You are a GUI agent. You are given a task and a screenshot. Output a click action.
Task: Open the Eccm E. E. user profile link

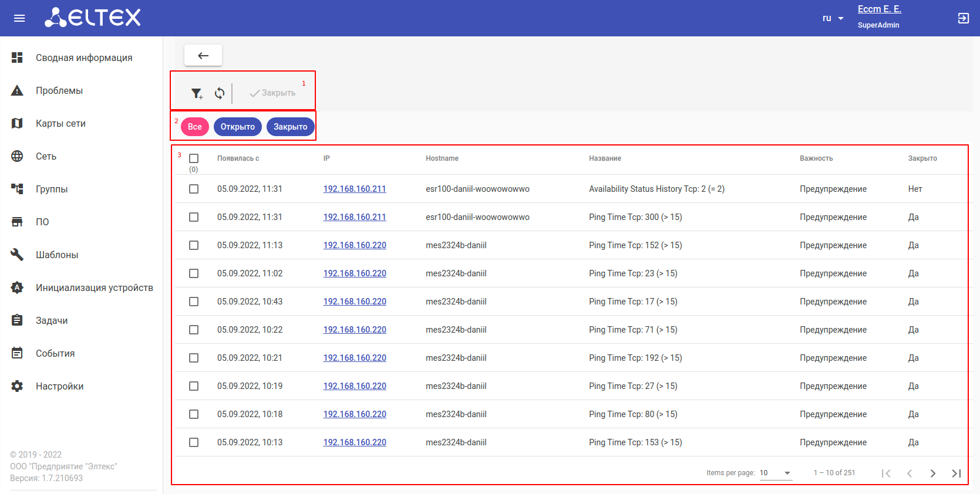click(880, 9)
